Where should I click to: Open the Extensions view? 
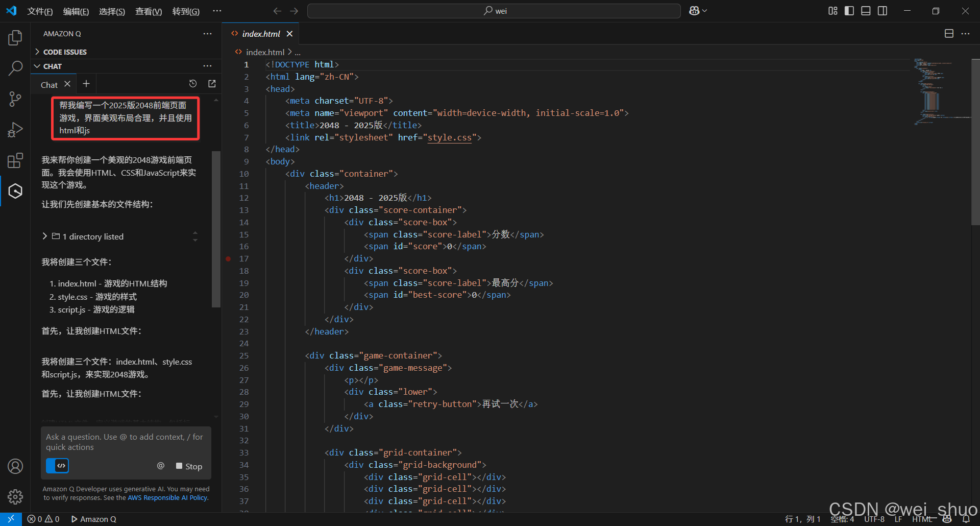click(15, 160)
